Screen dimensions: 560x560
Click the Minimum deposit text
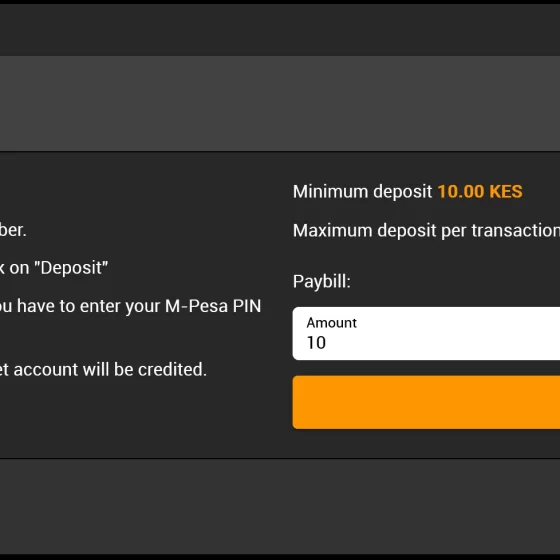pos(362,192)
